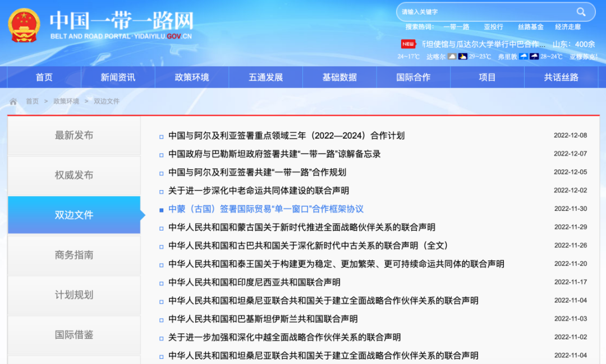Open the 基础数据 section
This screenshot has height=364, width=606.
(x=339, y=77)
